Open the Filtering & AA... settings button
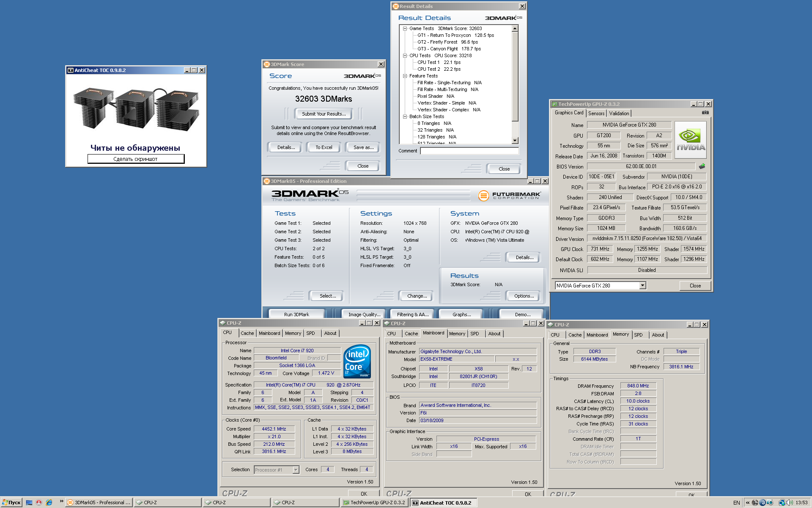Screen dimensions: 812x508 click(413, 315)
